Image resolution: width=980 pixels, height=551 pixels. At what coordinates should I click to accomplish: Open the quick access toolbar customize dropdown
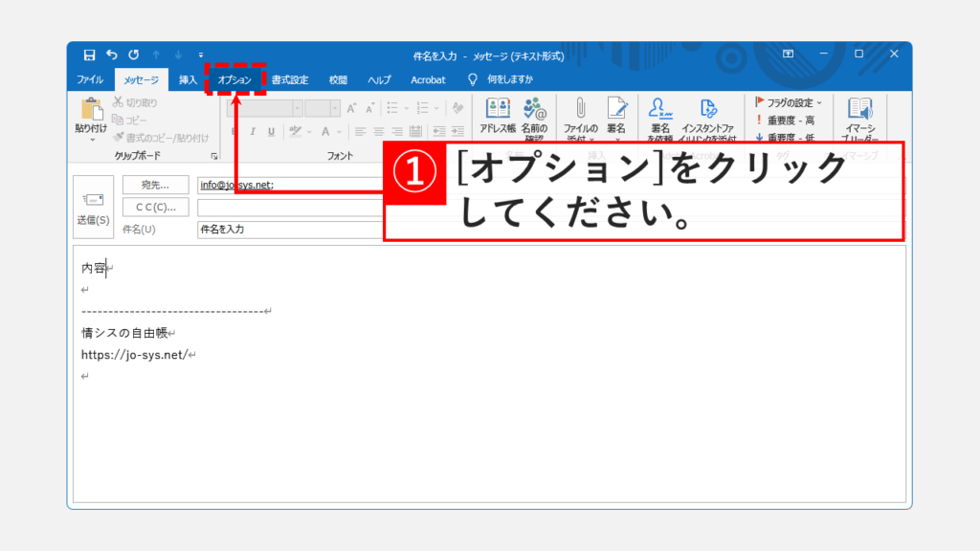pyautogui.click(x=201, y=55)
